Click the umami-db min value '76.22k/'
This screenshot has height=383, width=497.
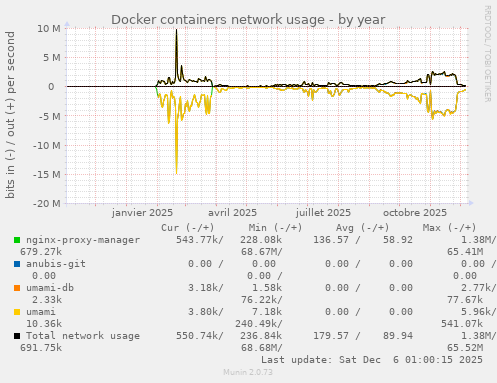pos(262,300)
